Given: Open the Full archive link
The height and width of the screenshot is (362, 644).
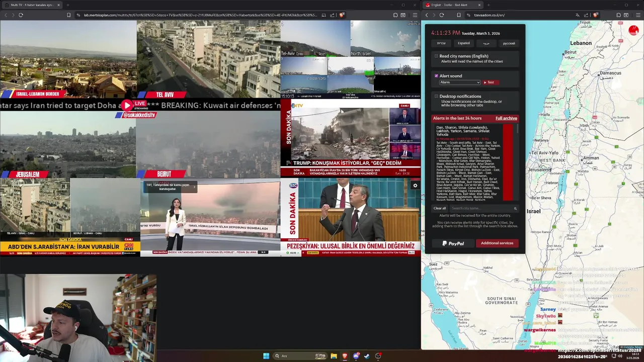Looking at the screenshot, I should pos(506,118).
